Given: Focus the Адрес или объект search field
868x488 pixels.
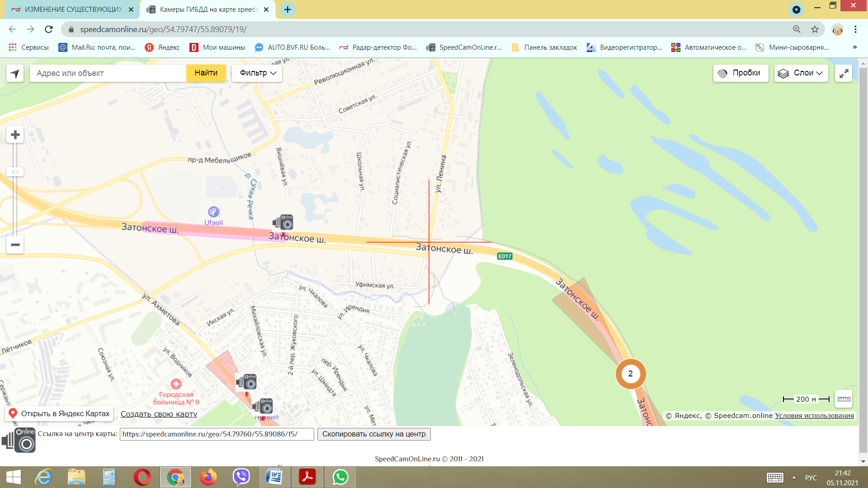Looking at the screenshot, I should pyautogui.click(x=108, y=73).
